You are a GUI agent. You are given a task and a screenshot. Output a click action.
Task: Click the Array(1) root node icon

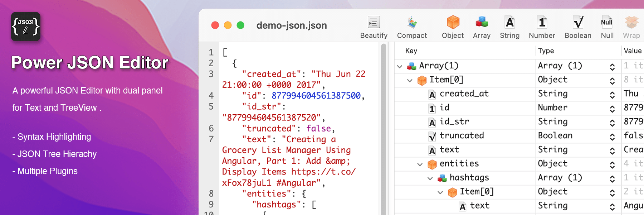pyautogui.click(x=412, y=66)
